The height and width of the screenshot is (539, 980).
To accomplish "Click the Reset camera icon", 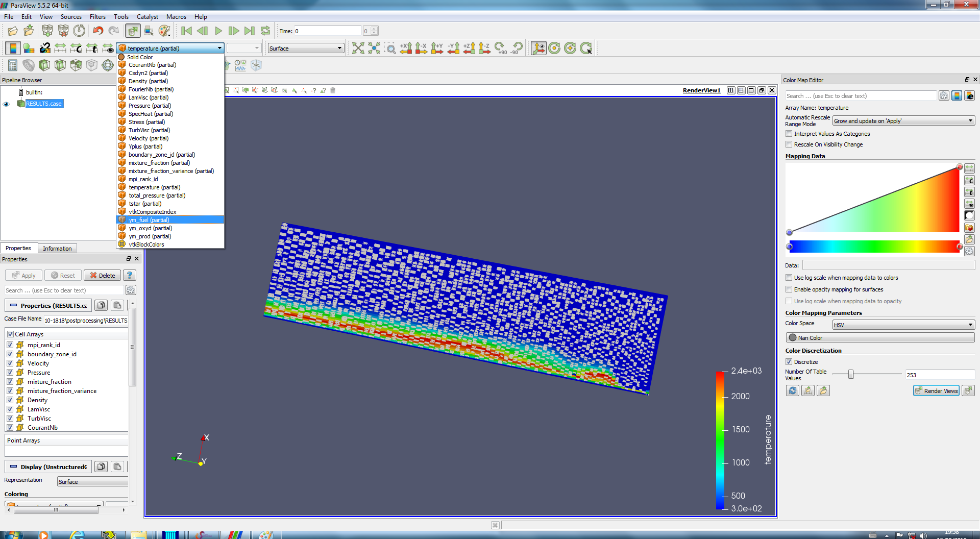I will click(358, 48).
